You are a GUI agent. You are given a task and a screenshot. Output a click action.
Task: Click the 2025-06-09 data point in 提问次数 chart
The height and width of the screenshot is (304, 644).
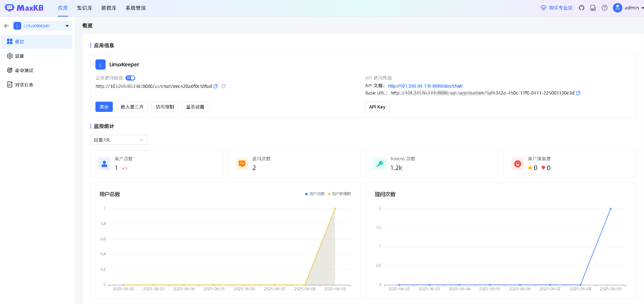point(611,209)
